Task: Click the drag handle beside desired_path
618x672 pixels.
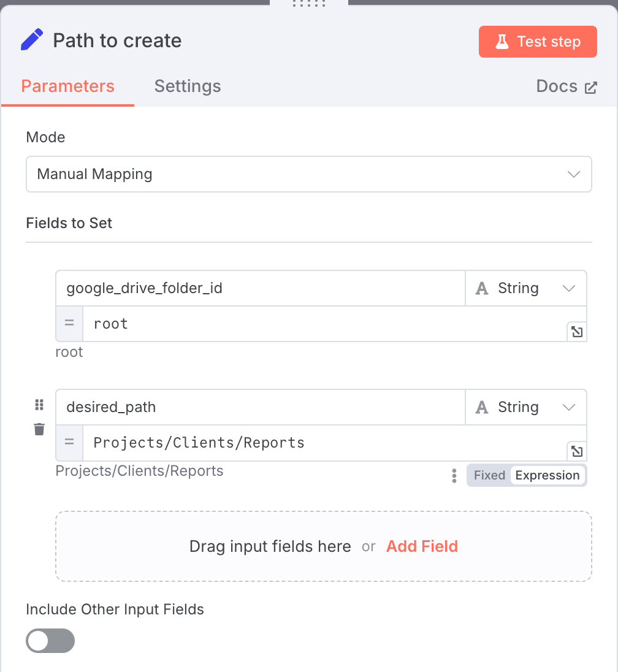Action: (39, 405)
